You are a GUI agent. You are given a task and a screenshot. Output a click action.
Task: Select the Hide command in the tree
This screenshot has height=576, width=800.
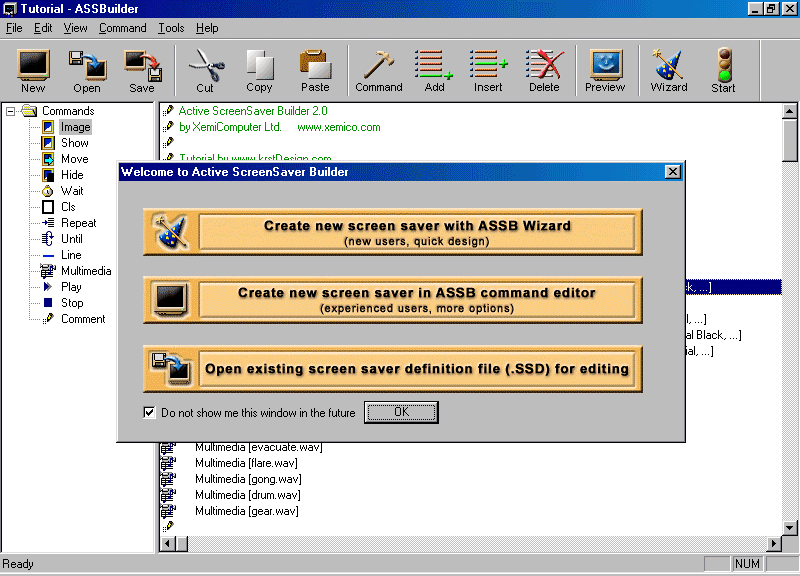point(72,175)
